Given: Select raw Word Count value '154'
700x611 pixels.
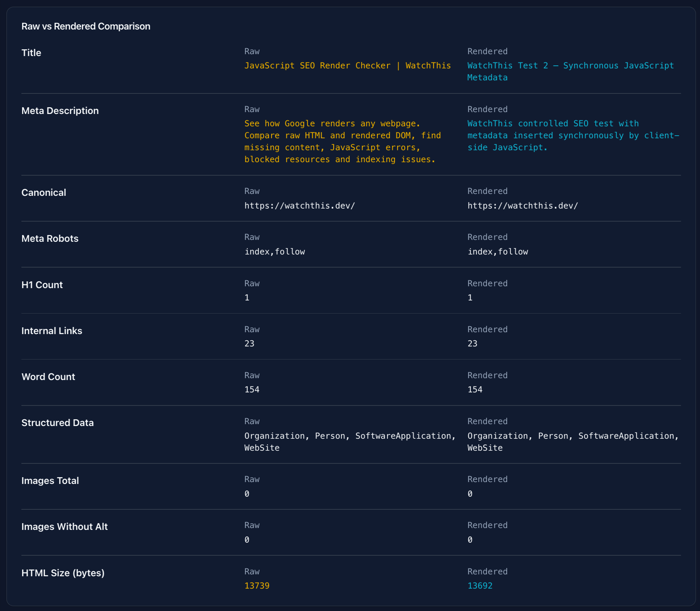Looking at the screenshot, I should click(x=252, y=390).
